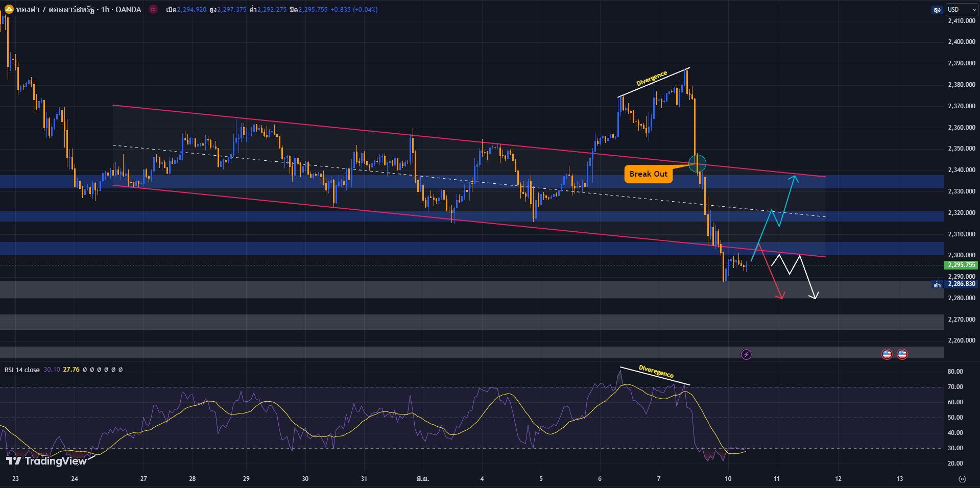The image size is (980, 488).
Task: Select the Divergence text in the RSI pane
Action: (656, 372)
